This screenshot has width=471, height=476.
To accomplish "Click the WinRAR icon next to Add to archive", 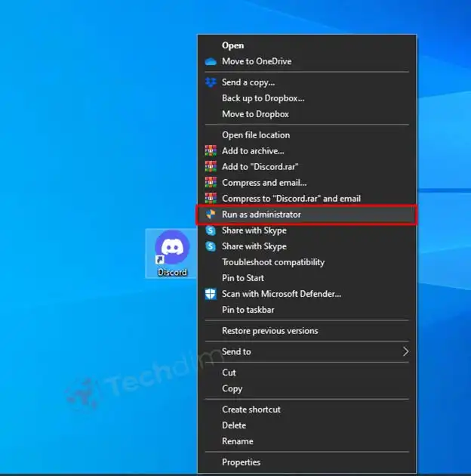I will click(211, 151).
